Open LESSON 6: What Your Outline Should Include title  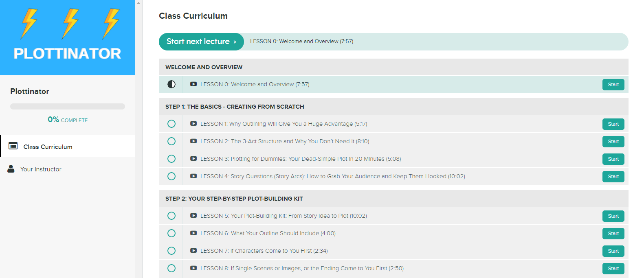(268, 233)
